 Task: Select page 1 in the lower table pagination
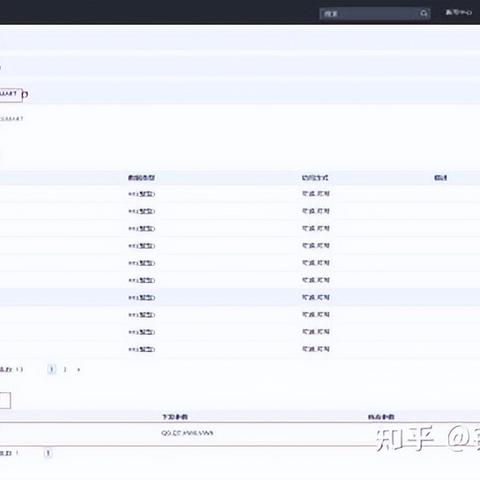coord(48,453)
